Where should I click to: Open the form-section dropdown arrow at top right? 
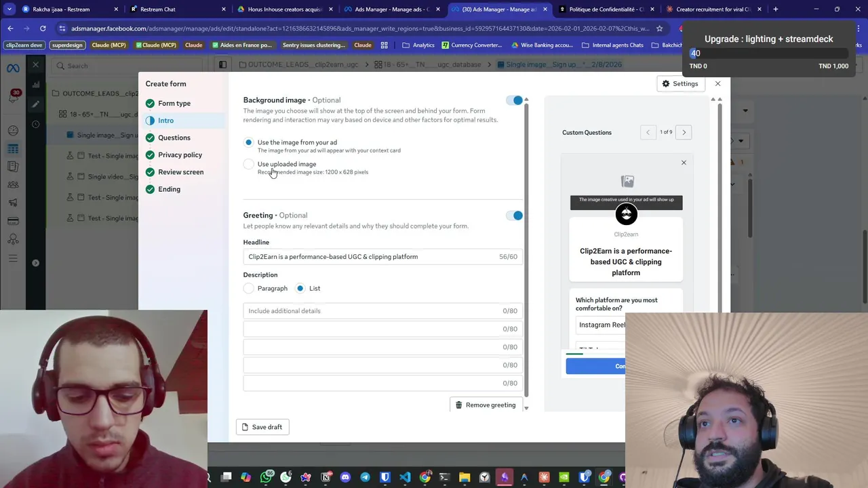pos(745,110)
